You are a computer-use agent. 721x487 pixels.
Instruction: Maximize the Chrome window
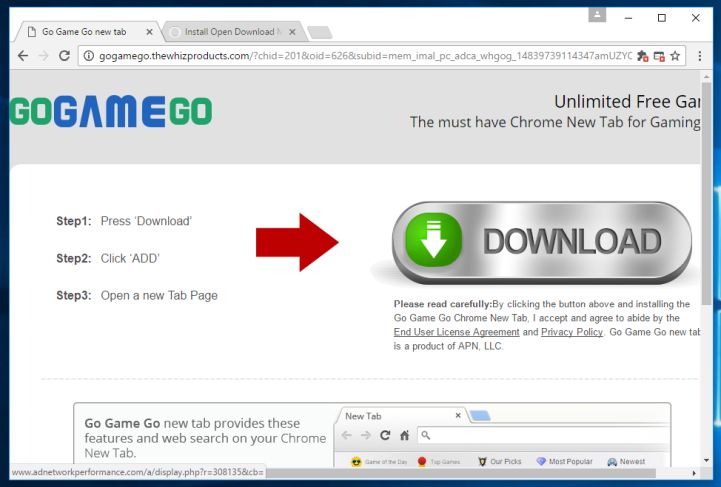point(662,18)
